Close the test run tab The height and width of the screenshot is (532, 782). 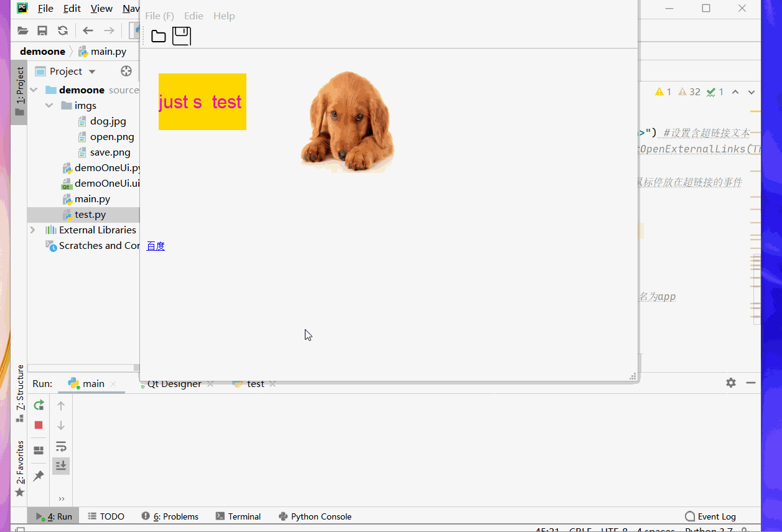272,384
